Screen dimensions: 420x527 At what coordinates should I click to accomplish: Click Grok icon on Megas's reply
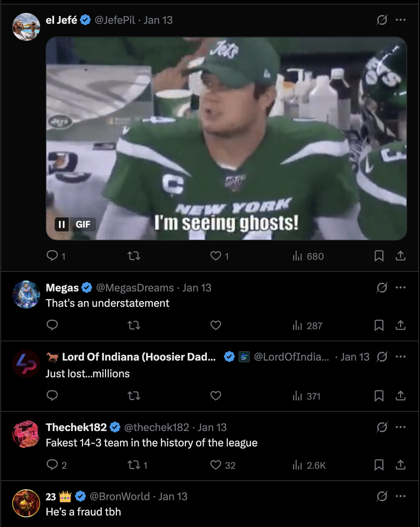click(x=382, y=288)
